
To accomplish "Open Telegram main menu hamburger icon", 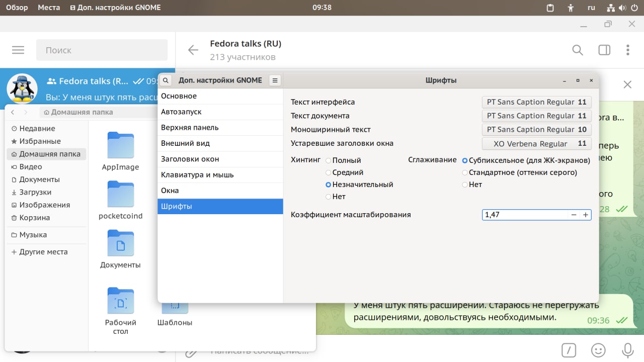I will (x=18, y=50).
